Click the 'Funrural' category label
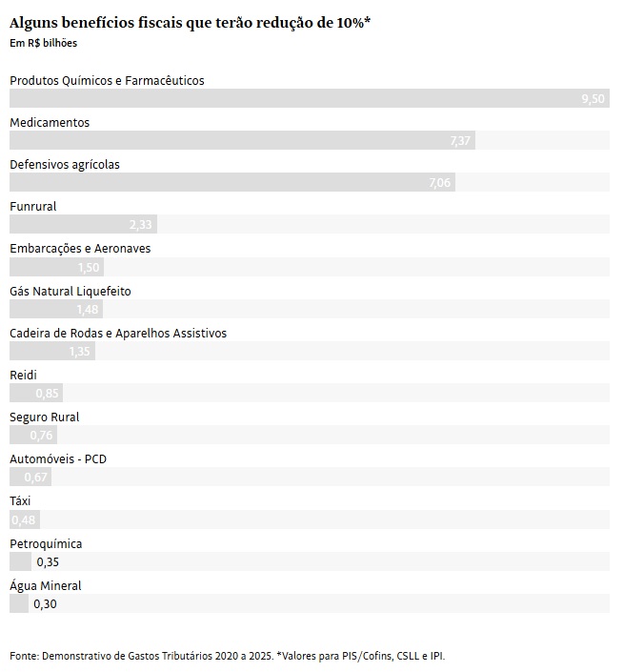The width and height of the screenshot is (623, 672). 33,207
